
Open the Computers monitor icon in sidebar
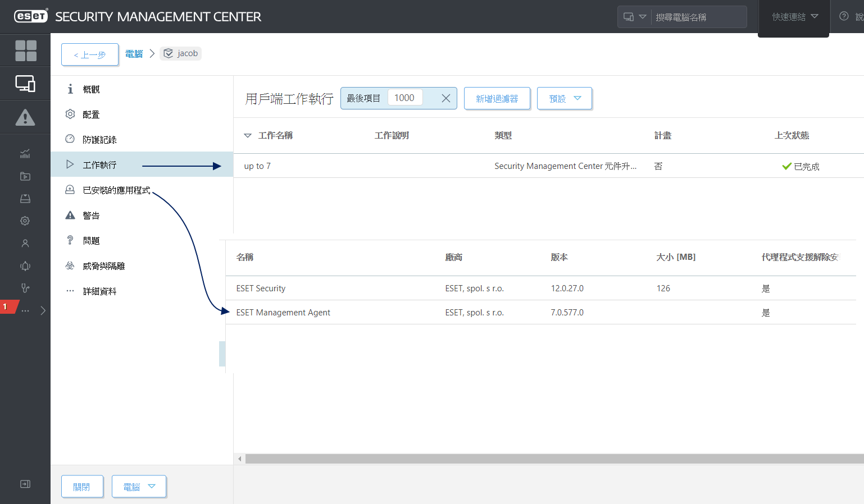[25, 84]
